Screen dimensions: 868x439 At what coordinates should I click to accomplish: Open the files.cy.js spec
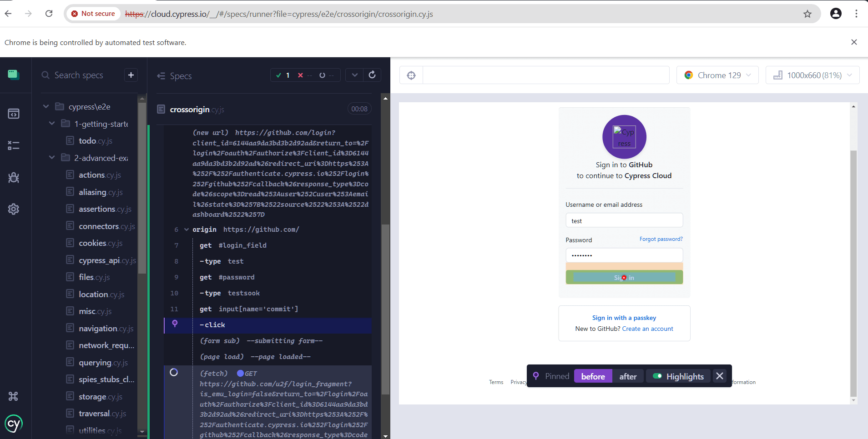click(x=94, y=277)
